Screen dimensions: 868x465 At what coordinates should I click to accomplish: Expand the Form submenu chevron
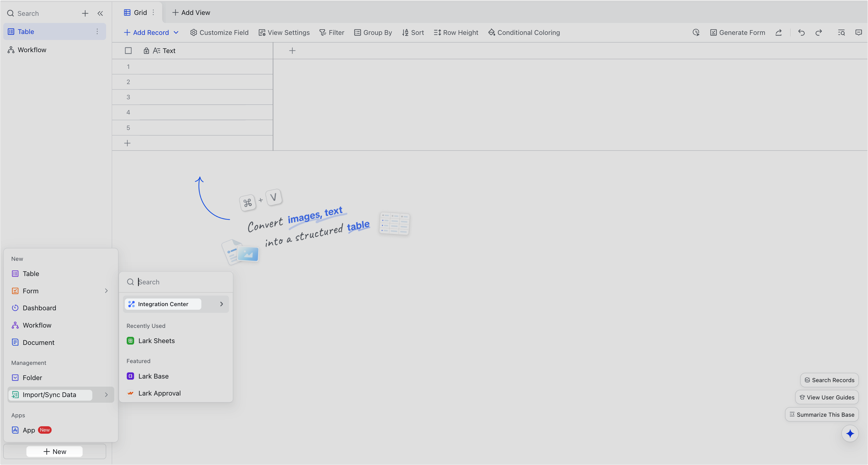(x=106, y=291)
